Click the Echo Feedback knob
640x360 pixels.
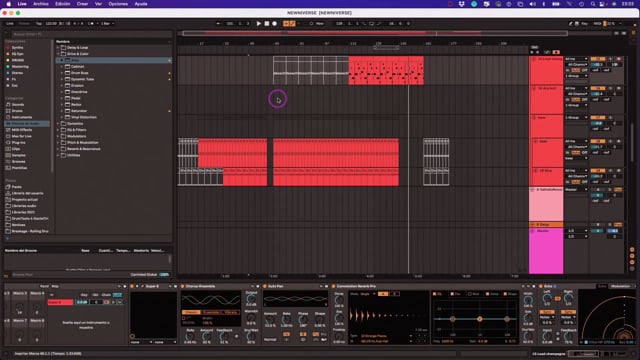(x=569, y=337)
